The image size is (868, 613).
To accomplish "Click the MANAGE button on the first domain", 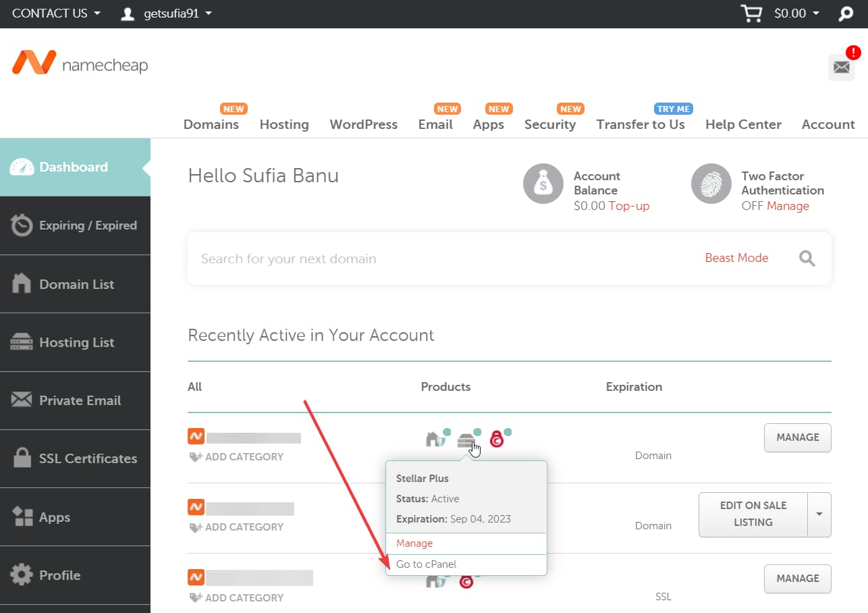I will (x=797, y=437).
